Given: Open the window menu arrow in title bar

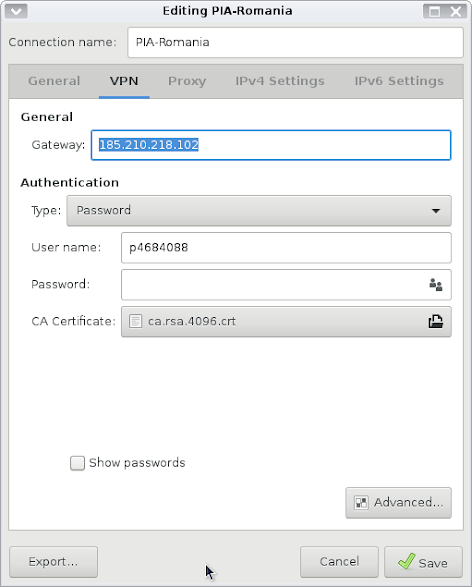Looking at the screenshot, I should pyautogui.click(x=16, y=11).
